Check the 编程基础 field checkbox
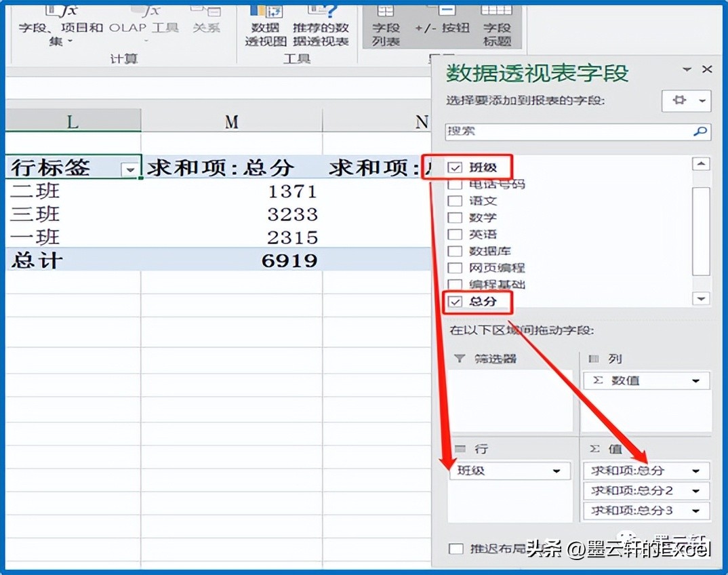The width and height of the screenshot is (728, 575). click(x=455, y=284)
